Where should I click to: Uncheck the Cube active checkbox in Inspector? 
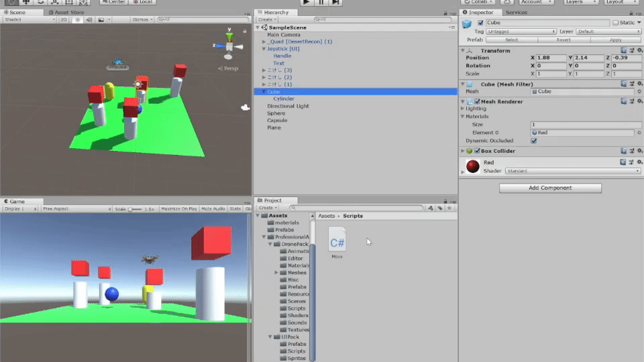point(480,23)
